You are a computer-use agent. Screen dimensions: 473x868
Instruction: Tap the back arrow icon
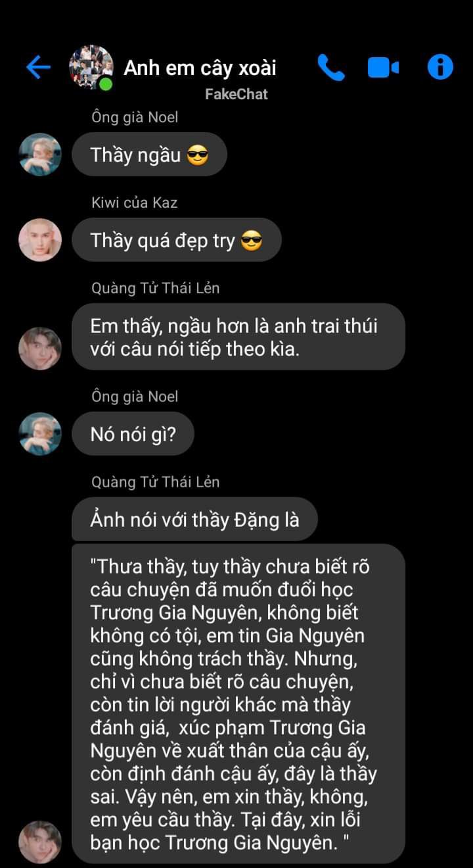38,67
